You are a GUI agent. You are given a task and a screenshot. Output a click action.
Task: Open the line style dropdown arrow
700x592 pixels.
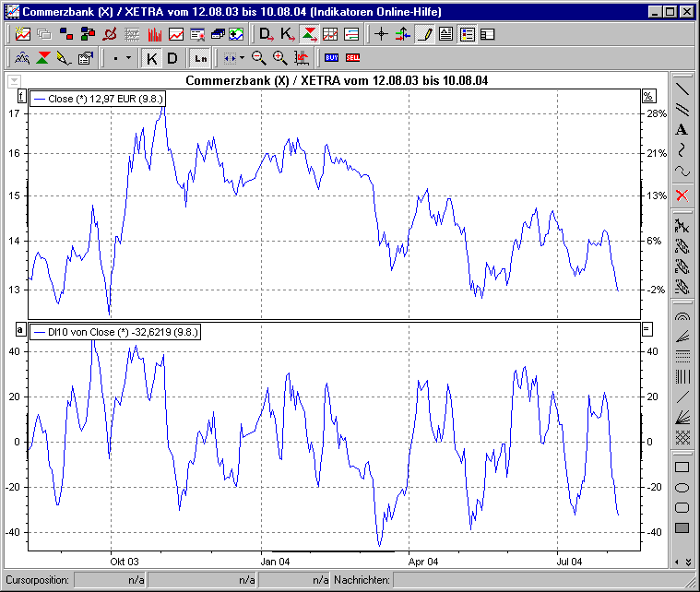(x=128, y=58)
